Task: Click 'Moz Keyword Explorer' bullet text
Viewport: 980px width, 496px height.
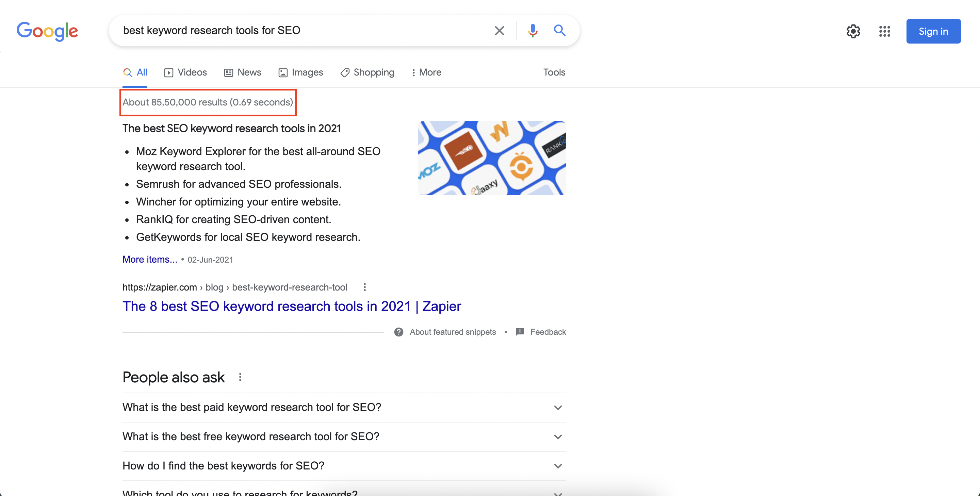Action: click(x=258, y=159)
